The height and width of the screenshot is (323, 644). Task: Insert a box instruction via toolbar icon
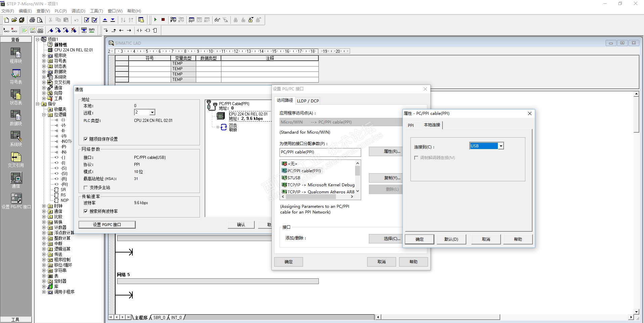pyautogui.click(x=155, y=31)
